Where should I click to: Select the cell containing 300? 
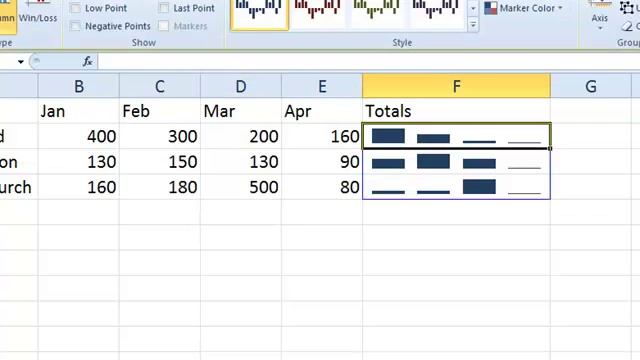(x=160, y=136)
